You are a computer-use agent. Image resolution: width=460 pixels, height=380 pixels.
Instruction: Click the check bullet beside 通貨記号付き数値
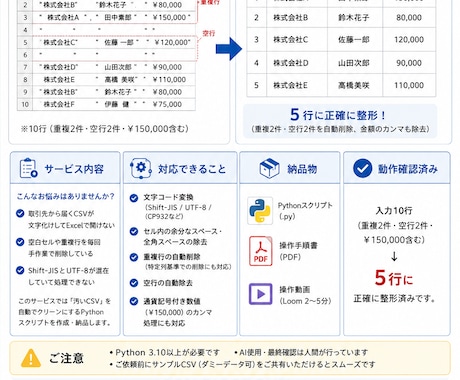[x=134, y=301]
